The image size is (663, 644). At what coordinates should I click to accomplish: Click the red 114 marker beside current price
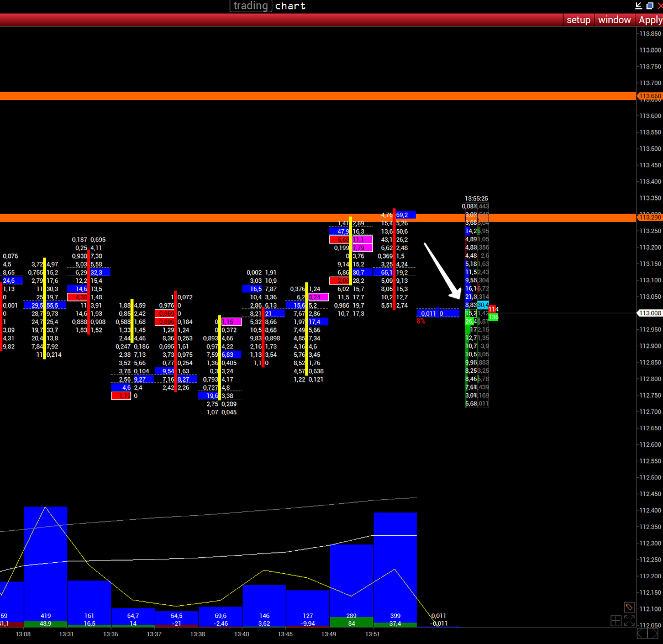pos(493,309)
